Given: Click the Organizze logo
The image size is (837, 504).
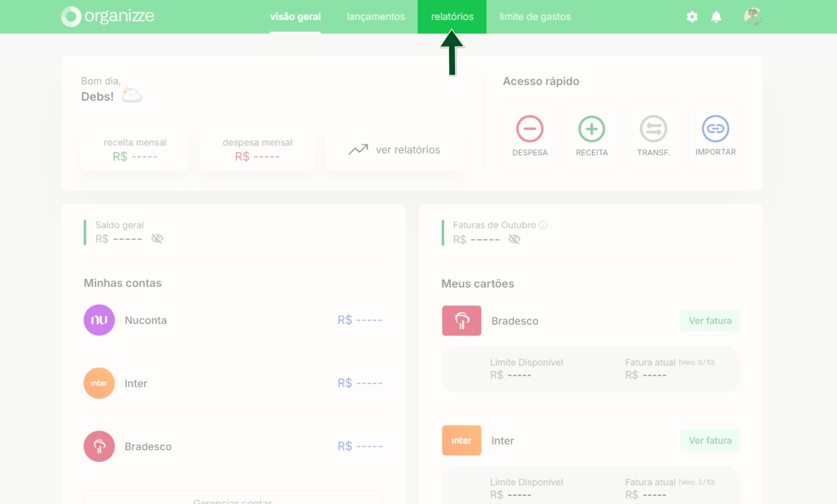Looking at the screenshot, I should point(108,17).
